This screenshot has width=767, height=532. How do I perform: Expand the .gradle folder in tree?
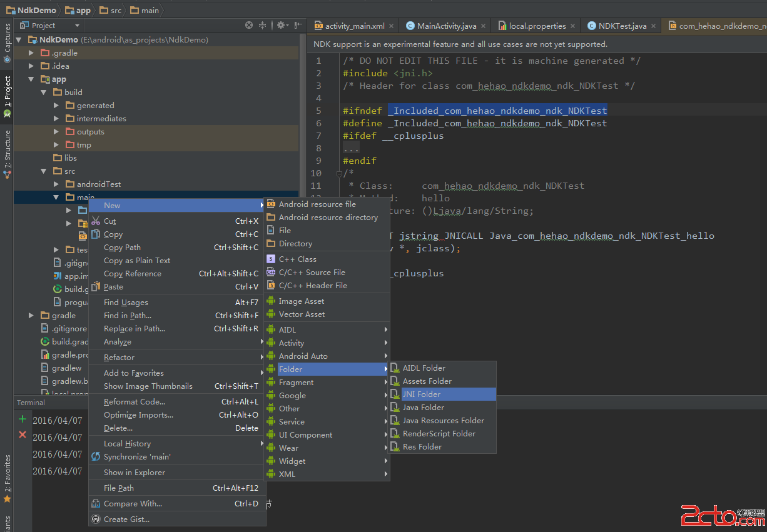[31, 53]
